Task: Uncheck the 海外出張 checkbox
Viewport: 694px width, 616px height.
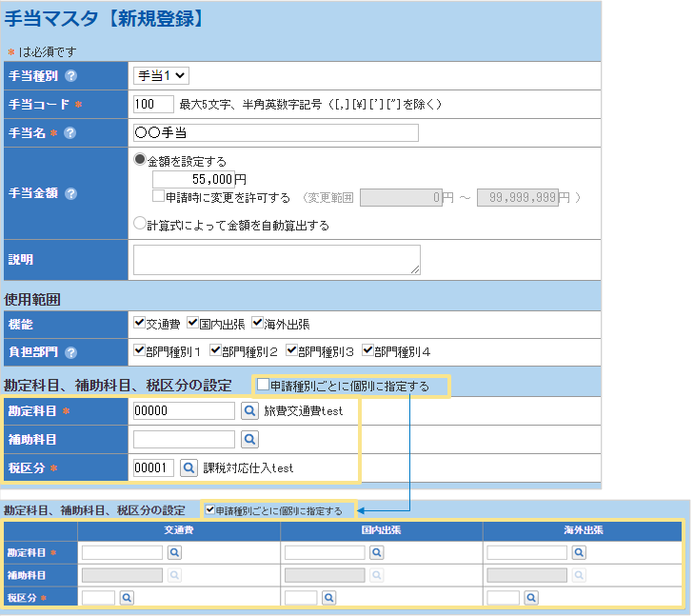Action: coord(257,324)
